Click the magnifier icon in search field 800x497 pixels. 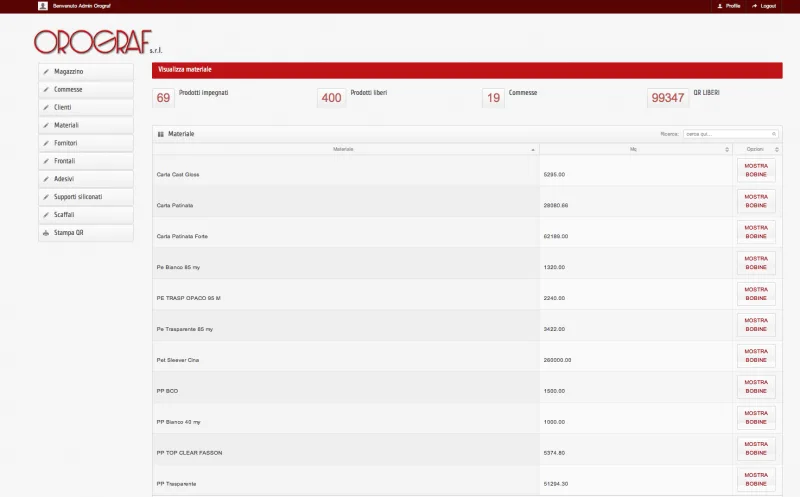coord(773,134)
